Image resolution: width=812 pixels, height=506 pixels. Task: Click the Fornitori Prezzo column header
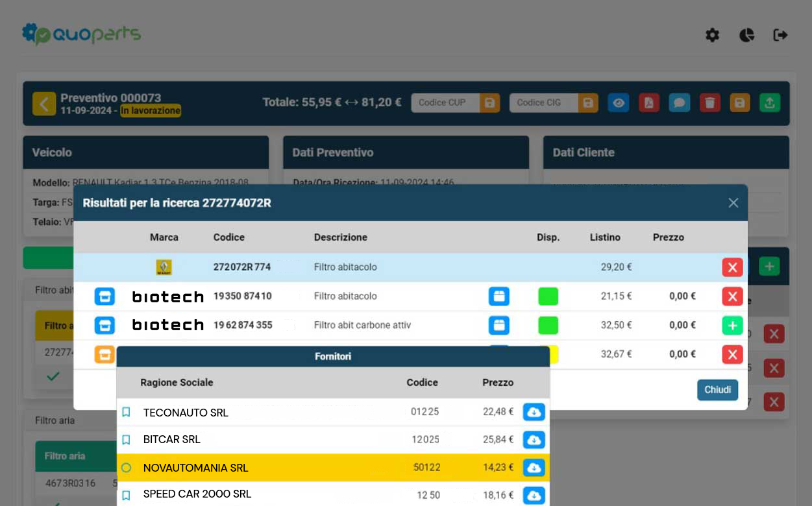[x=498, y=383]
